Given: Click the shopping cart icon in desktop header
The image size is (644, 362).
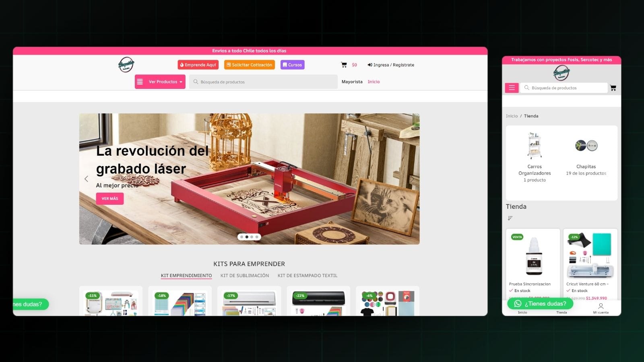Looking at the screenshot, I should [344, 65].
